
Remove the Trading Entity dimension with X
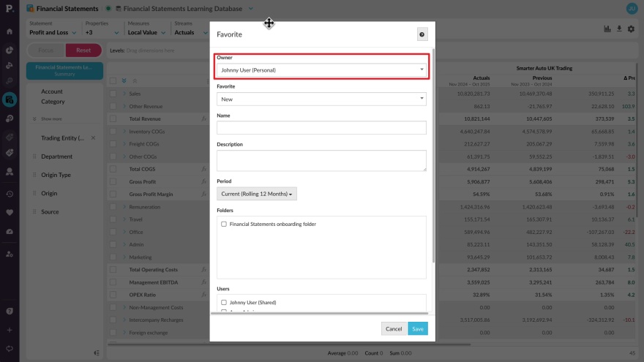93,137
